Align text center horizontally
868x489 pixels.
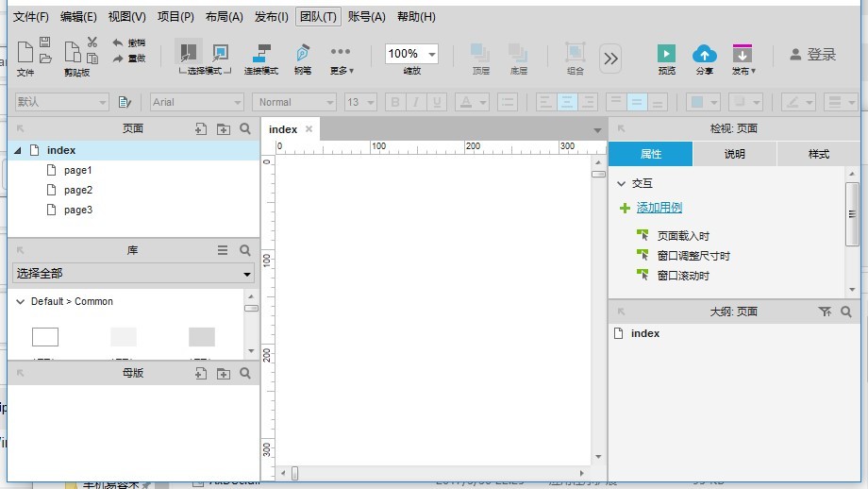coord(567,102)
